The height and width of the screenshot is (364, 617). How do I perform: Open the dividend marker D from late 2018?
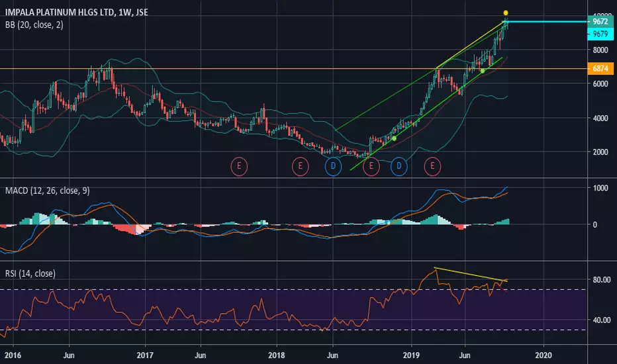click(x=399, y=166)
